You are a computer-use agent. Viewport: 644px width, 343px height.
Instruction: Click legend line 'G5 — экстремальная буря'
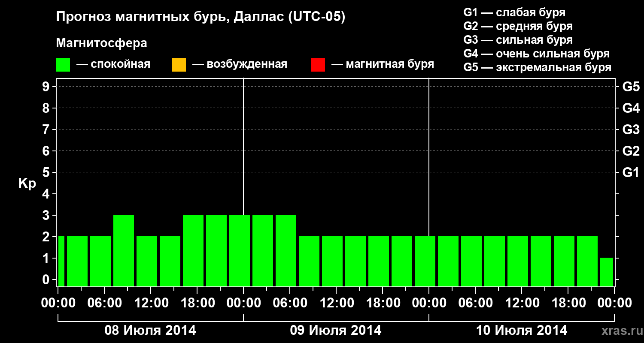pyautogui.click(x=538, y=67)
